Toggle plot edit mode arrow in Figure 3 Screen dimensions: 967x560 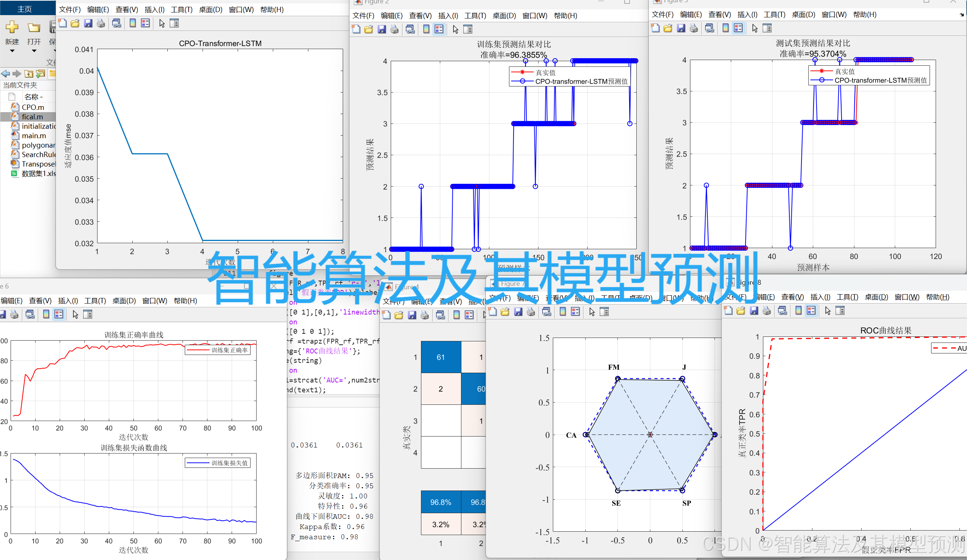755,28
